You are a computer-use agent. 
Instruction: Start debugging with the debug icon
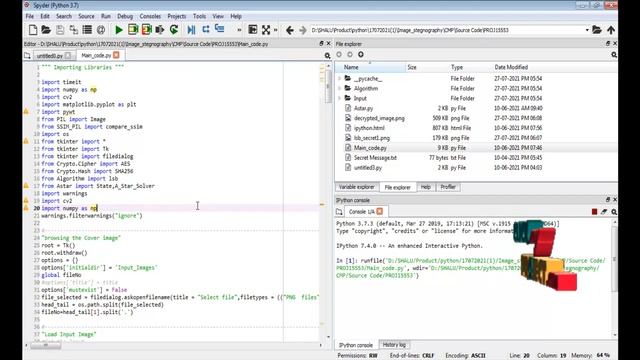click(191, 30)
